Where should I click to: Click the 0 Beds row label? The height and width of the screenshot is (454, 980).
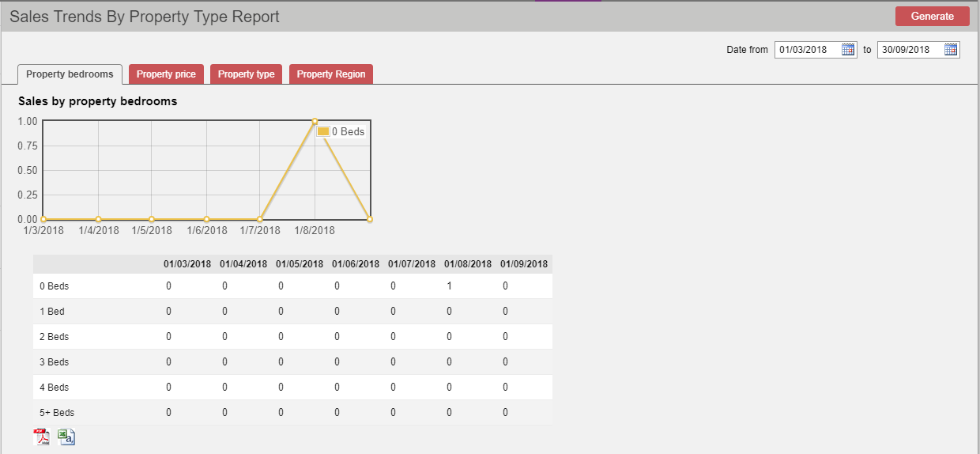(x=55, y=286)
